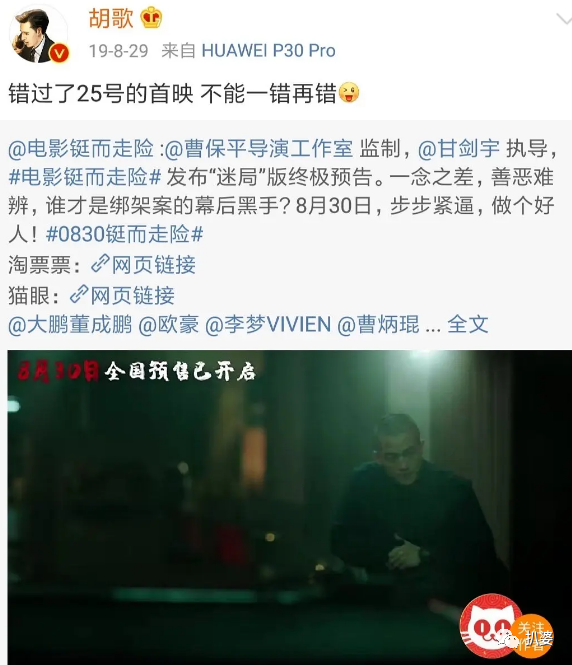Open mention @李梦VIVIEN
The height and width of the screenshot is (665, 572).
click(x=268, y=325)
